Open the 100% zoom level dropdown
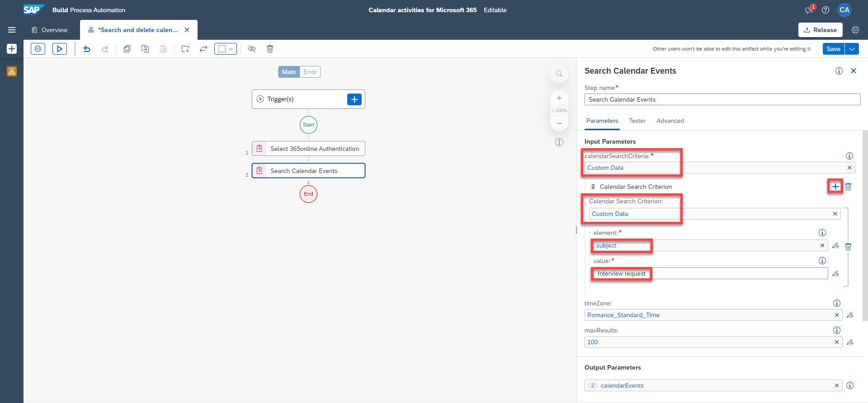 coord(559,111)
